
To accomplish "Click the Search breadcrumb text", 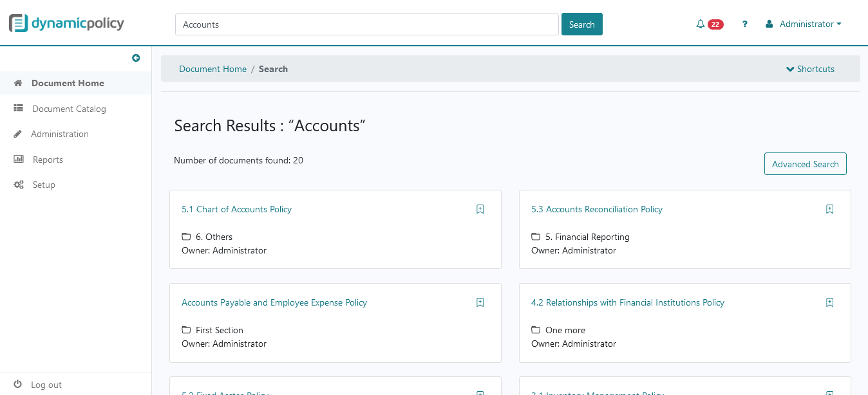I will click(x=273, y=69).
